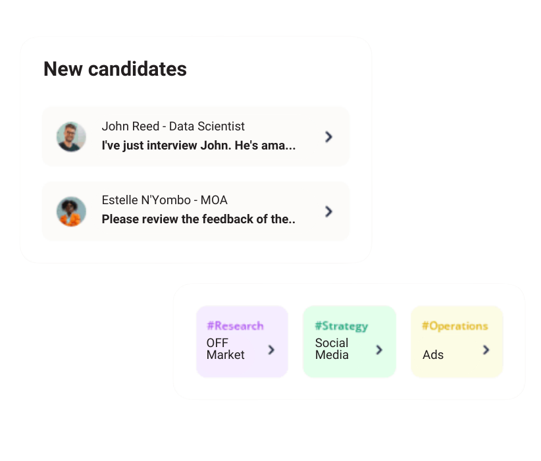Open Social Media card arrow
The height and width of the screenshot is (461, 541).
(x=379, y=350)
